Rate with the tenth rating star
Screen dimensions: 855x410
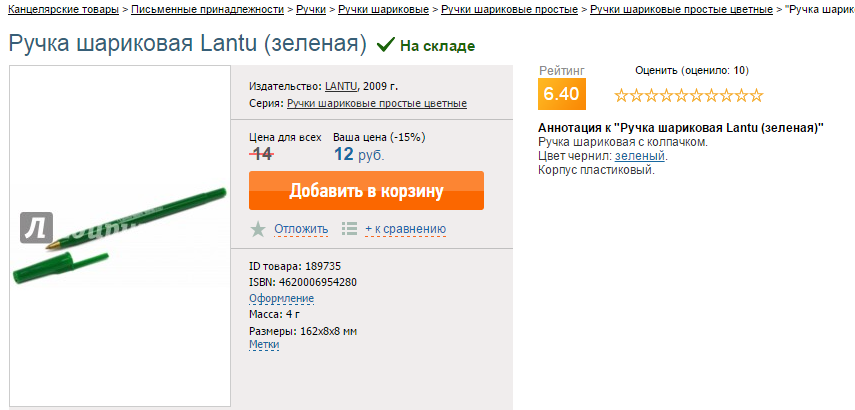[756, 96]
